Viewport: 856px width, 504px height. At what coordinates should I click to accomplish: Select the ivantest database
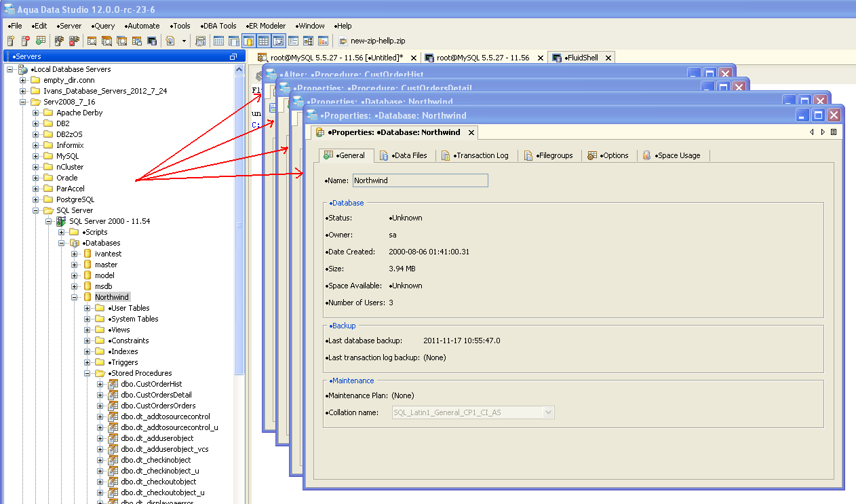point(108,254)
